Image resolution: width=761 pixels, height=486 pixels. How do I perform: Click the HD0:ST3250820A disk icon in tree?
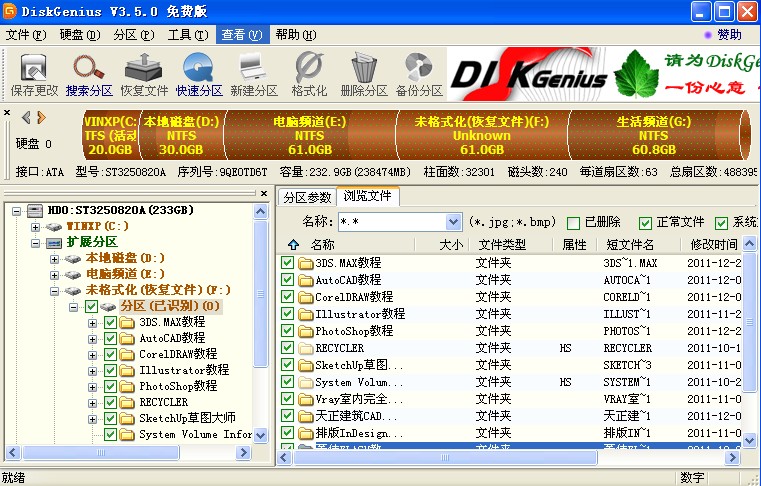coord(35,210)
